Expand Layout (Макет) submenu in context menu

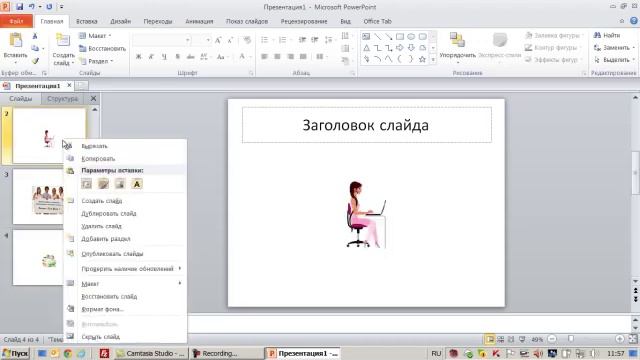125,283
